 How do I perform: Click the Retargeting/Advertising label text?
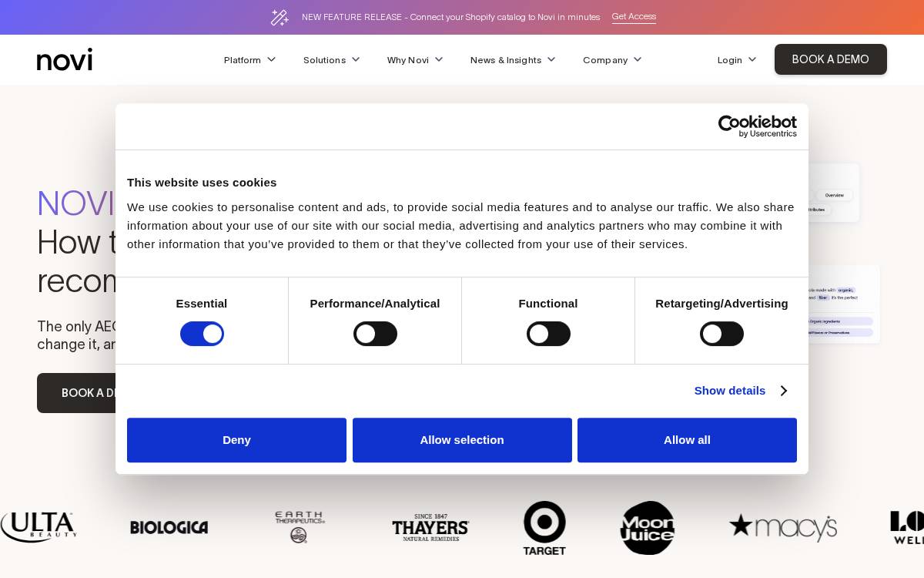coord(721,304)
